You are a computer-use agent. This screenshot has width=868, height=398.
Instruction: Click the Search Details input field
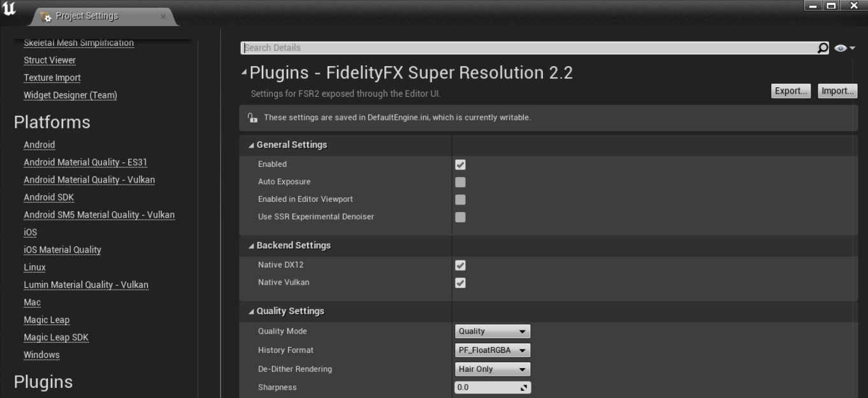(x=528, y=48)
